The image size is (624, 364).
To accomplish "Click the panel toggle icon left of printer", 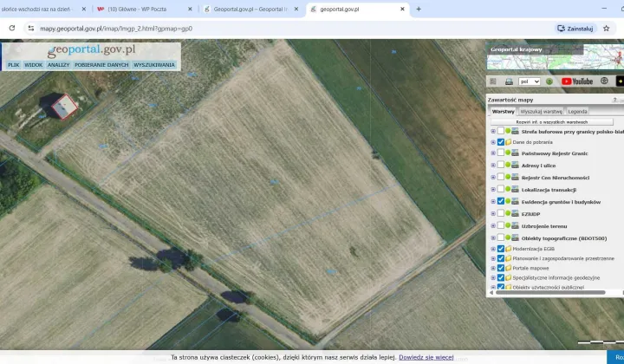I will (x=492, y=81).
